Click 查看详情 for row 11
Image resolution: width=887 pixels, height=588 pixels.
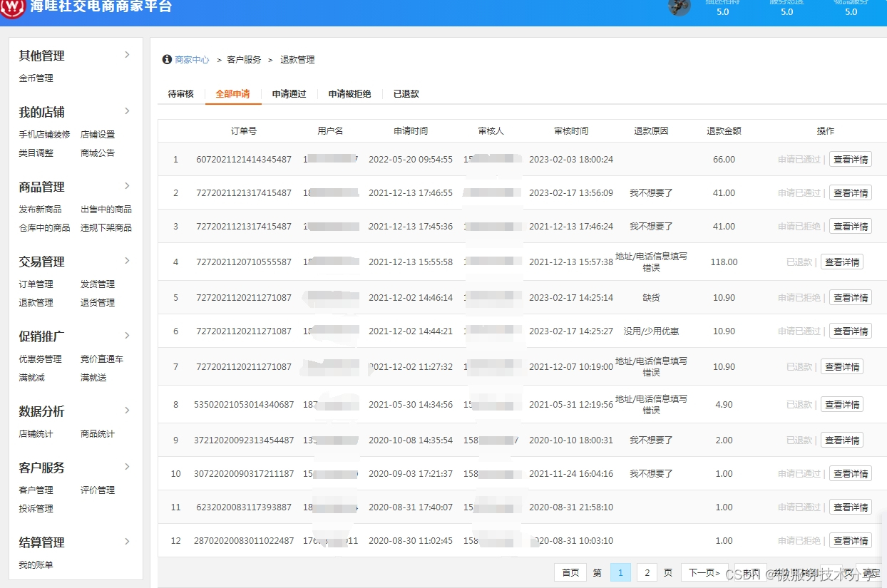851,507
